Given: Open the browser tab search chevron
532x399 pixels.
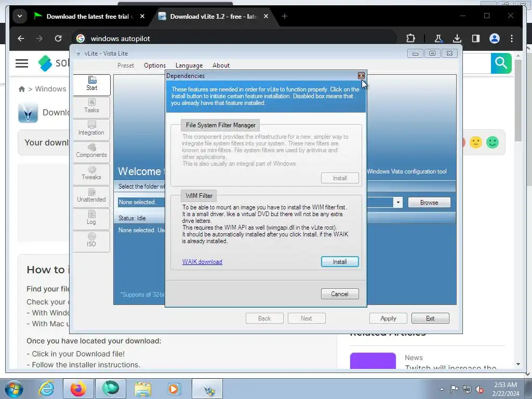Looking at the screenshot, I should [20, 16].
